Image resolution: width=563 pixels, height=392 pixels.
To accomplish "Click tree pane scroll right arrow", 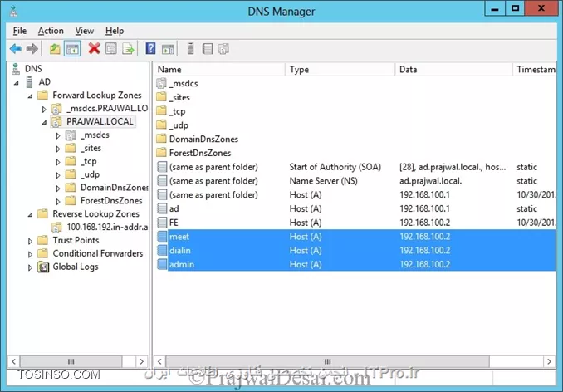I will pyautogui.click(x=142, y=361).
